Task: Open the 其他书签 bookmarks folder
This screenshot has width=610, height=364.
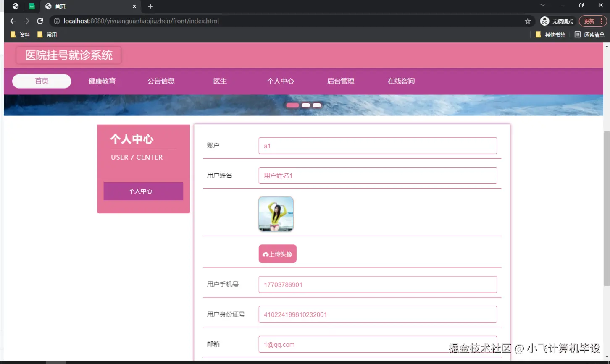Action: click(550, 34)
